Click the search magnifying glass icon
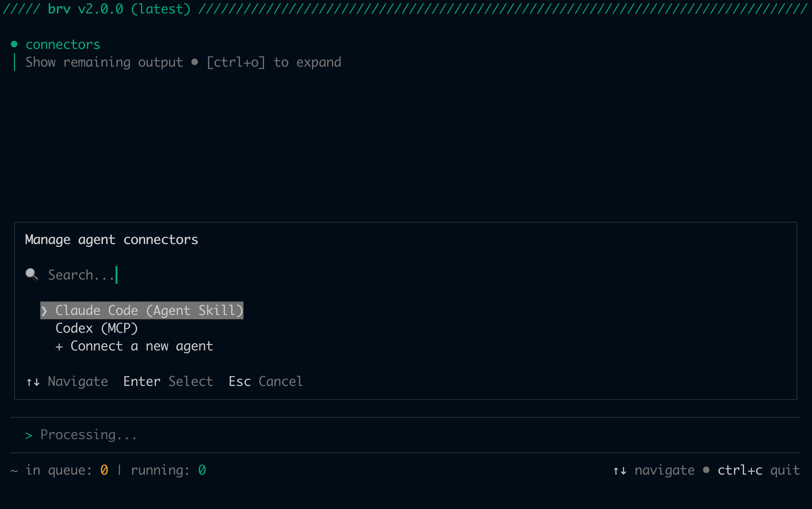This screenshot has width=812, height=509. coord(32,274)
